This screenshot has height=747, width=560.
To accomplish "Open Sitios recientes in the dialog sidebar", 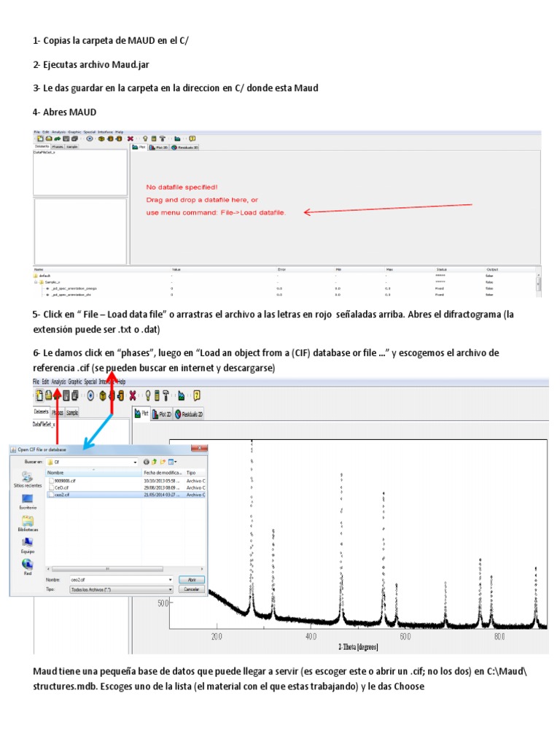I will click(x=28, y=479).
